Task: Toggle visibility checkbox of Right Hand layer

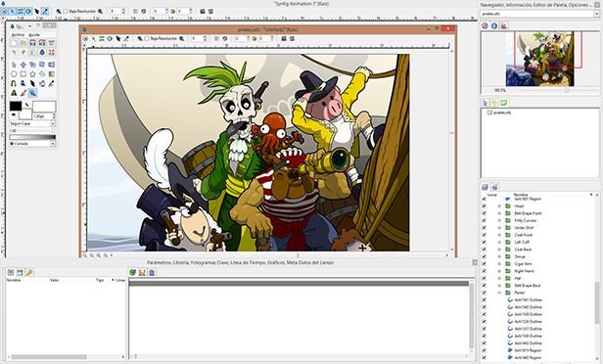Action: (484, 271)
